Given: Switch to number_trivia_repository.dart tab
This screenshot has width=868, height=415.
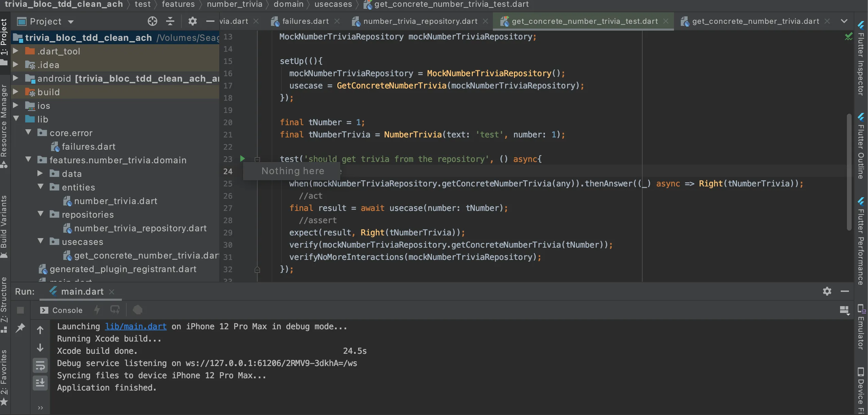Looking at the screenshot, I should [x=420, y=21].
